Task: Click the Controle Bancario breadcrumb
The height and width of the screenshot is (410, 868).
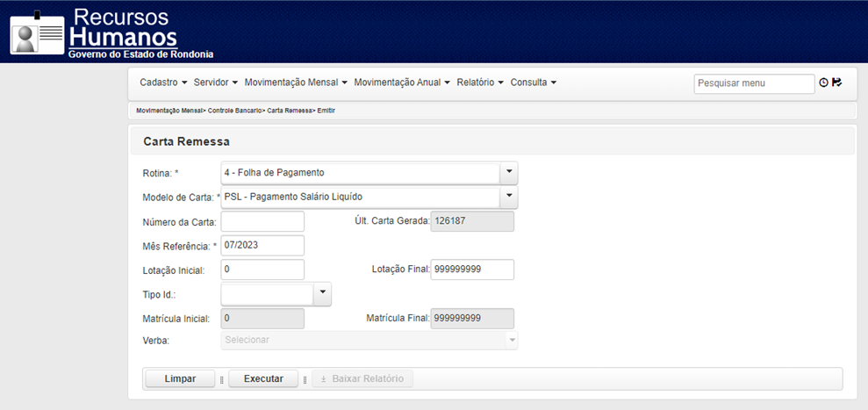Action: click(236, 111)
